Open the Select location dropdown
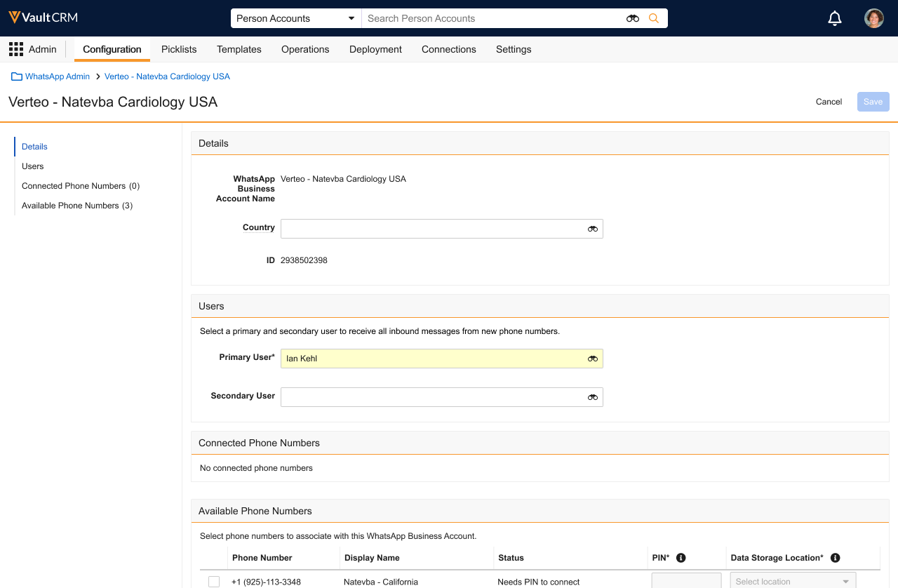Screen dimensions: 898x588 coord(793,581)
